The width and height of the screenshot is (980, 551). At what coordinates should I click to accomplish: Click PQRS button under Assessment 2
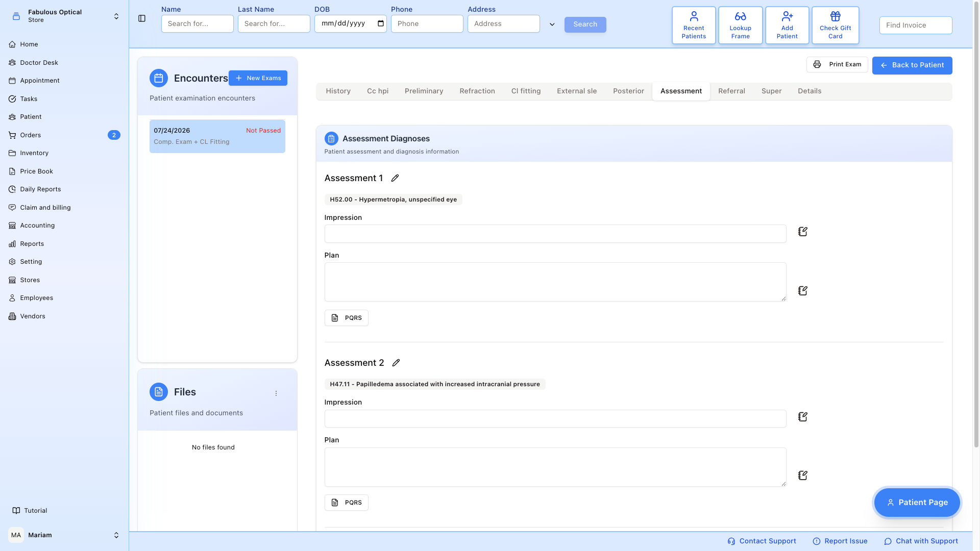(347, 503)
